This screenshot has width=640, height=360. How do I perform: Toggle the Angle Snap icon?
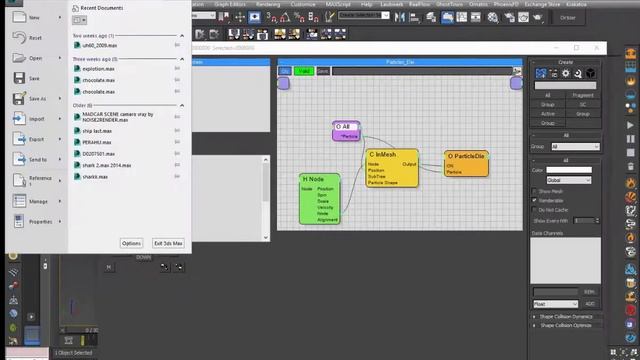[x=285, y=17]
